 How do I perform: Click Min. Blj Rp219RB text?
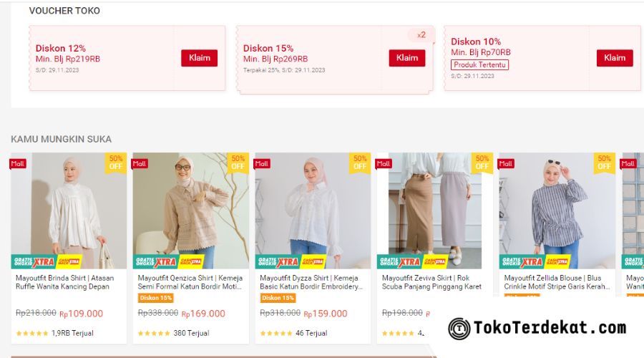pos(68,59)
